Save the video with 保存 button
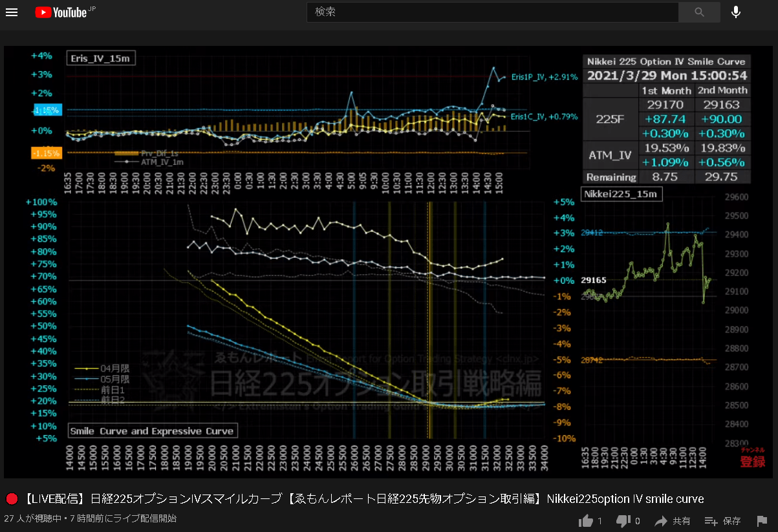 coord(722,520)
